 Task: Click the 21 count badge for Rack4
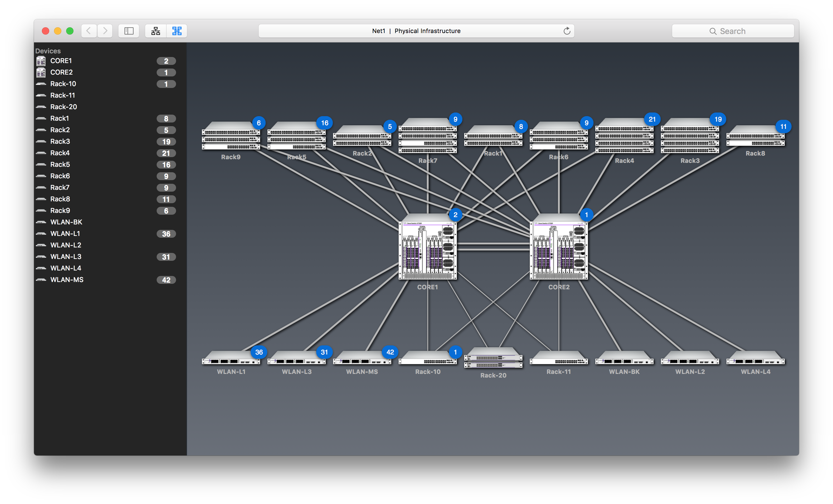click(x=166, y=153)
